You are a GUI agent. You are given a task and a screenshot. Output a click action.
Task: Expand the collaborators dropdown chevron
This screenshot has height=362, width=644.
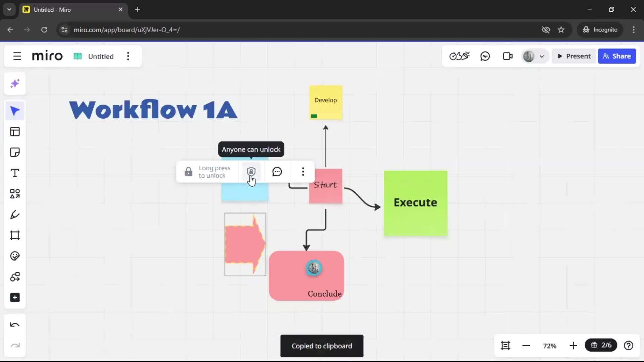(542, 57)
